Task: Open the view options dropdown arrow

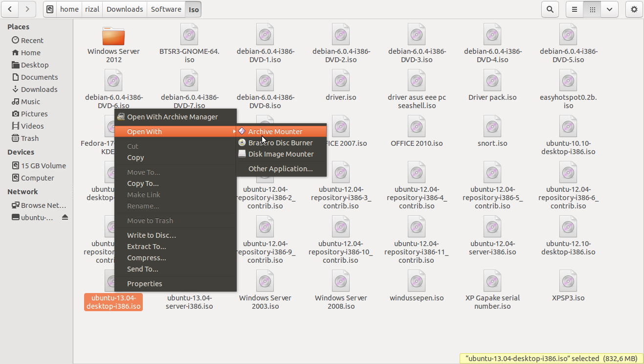Action: coord(609,9)
